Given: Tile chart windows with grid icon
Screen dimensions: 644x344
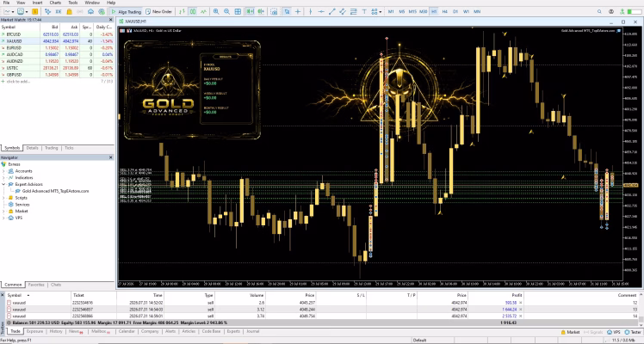Looking at the screenshot, I should 238,11.
